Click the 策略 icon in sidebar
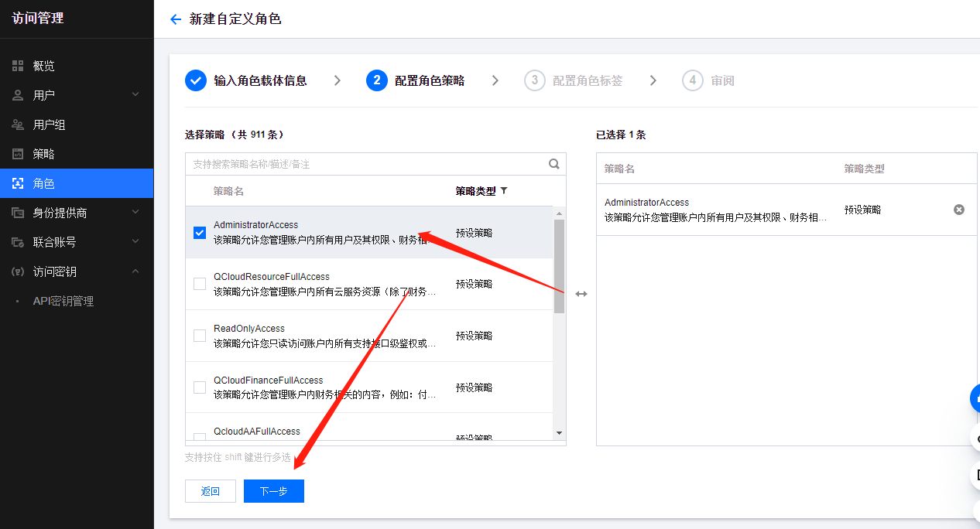The width and height of the screenshot is (980, 529). [x=18, y=154]
